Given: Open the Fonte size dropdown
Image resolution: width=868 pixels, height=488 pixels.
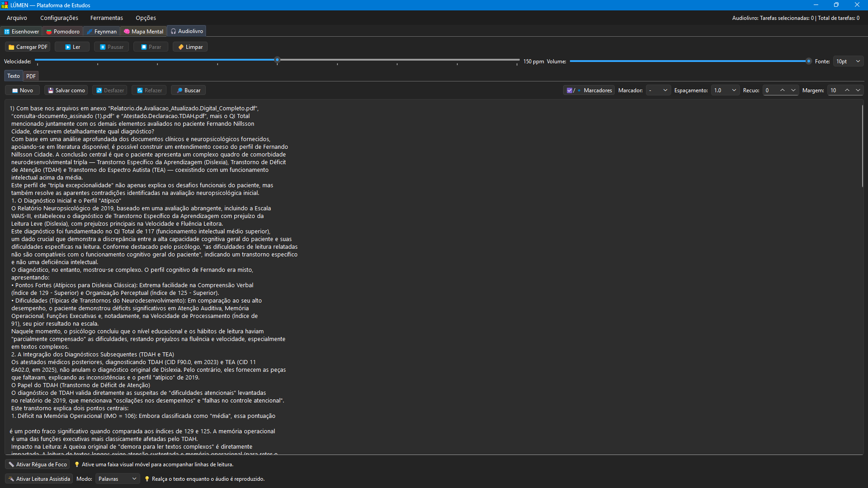Looking at the screenshot, I should 848,62.
